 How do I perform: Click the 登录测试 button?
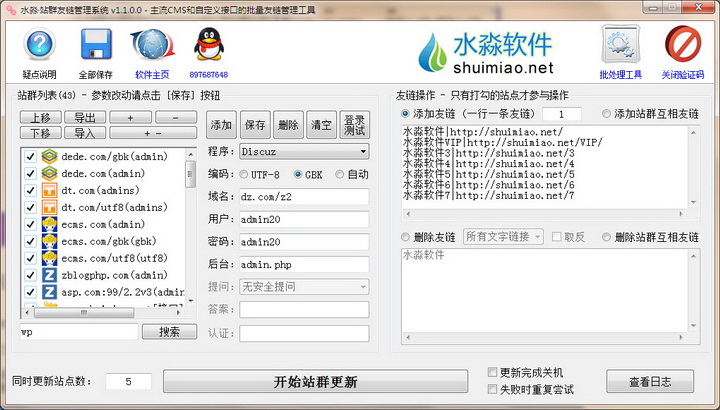click(x=354, y=125)
